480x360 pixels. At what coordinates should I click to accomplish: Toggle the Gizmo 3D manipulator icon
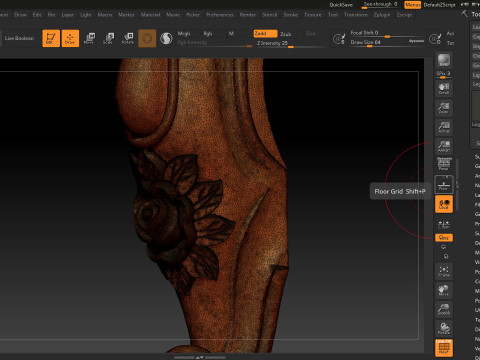coord(147,38)
